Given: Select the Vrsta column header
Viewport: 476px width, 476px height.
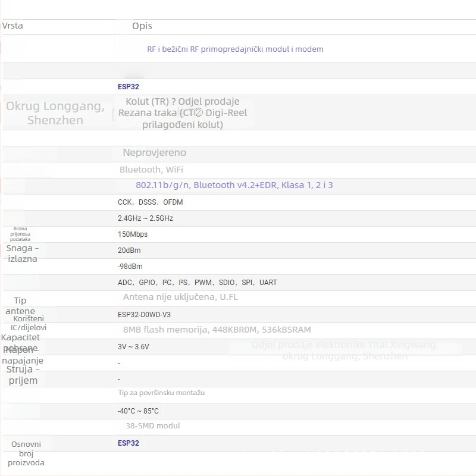Looking at the screenshot, I should click(x=12, y=26).
